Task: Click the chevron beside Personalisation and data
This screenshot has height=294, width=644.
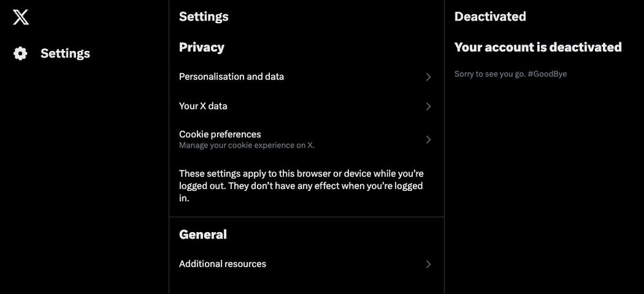Action: coord(428,77)
